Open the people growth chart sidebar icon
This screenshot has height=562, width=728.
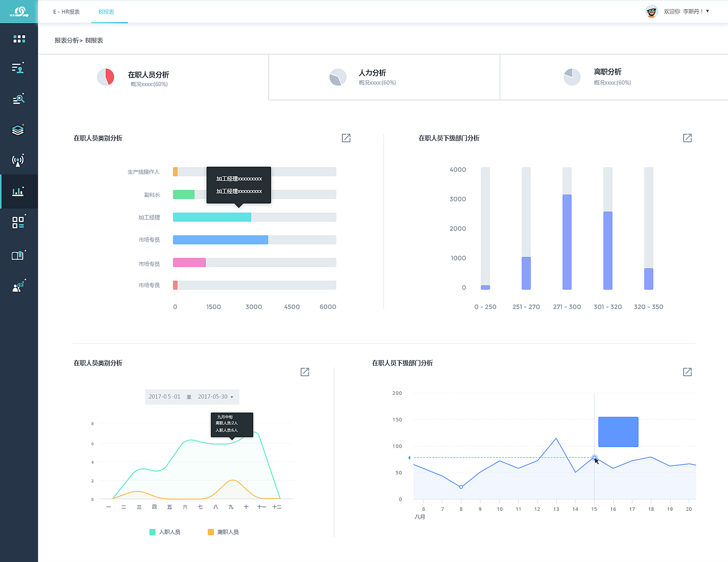[18, 286]
